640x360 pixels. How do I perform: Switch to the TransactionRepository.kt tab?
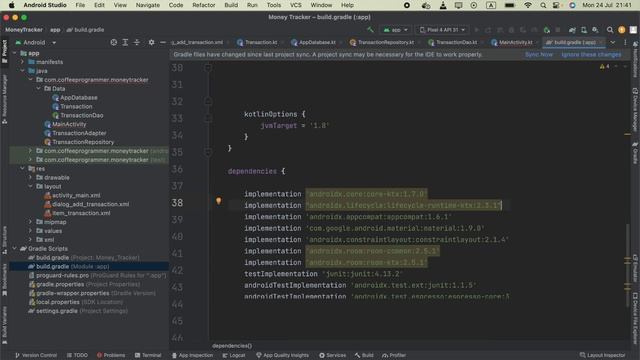point(382,42)
